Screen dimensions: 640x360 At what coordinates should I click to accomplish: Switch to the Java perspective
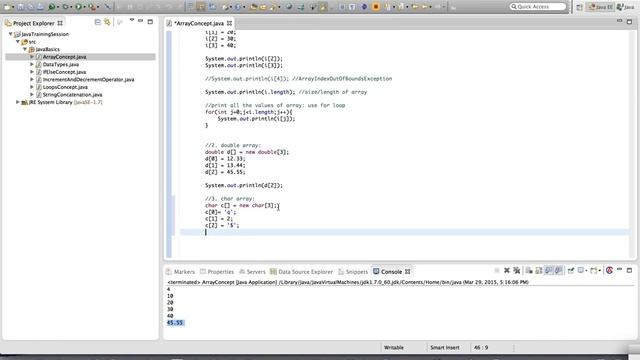[x=626, y=7]
